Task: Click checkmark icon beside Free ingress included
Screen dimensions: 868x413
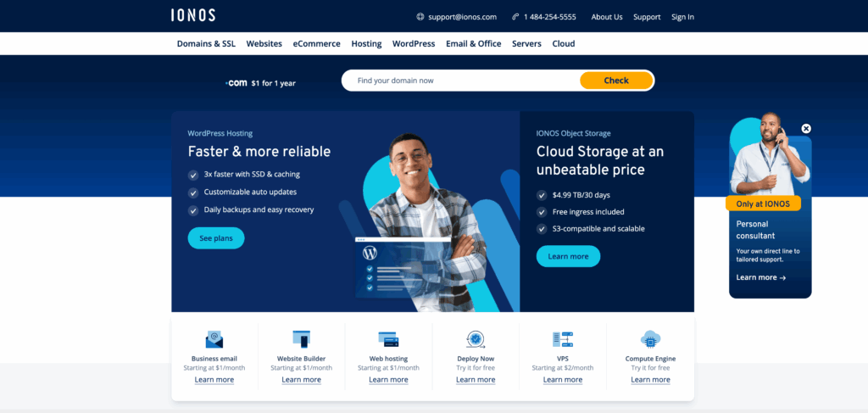Action: click(x=542, y=212)
